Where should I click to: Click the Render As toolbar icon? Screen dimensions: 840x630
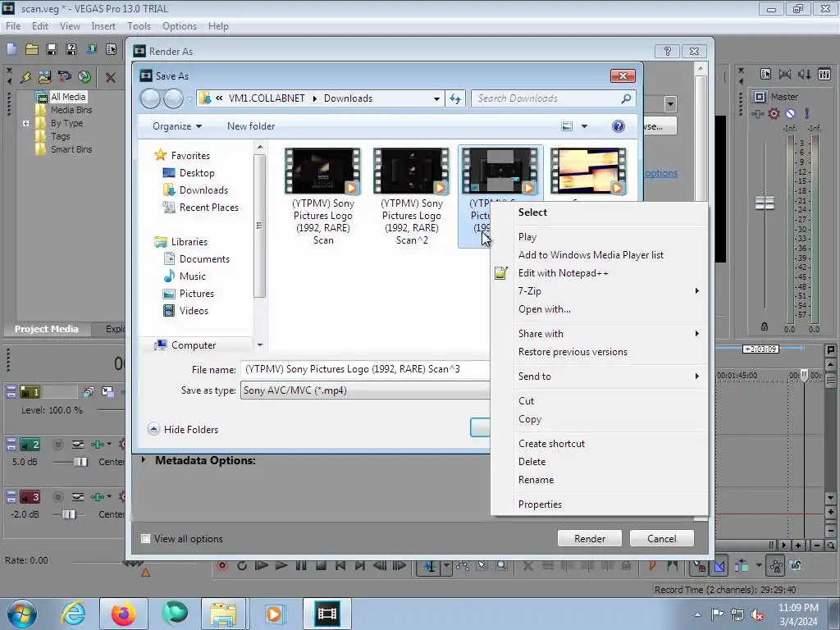[x=92, y=50]
